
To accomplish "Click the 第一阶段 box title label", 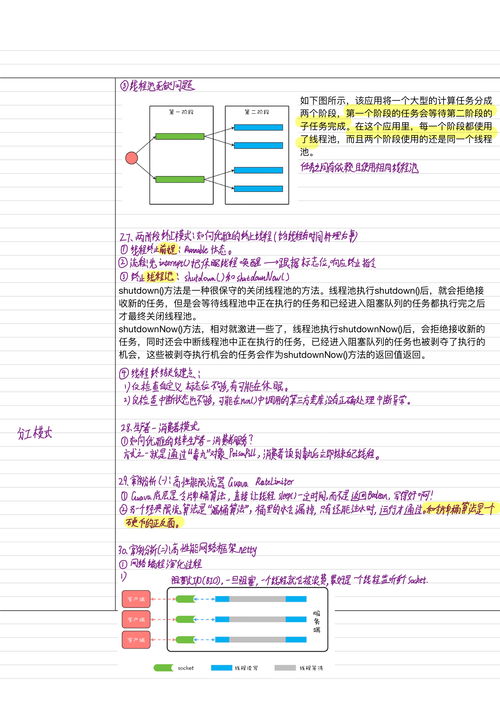I will click(x=181, y=112).
